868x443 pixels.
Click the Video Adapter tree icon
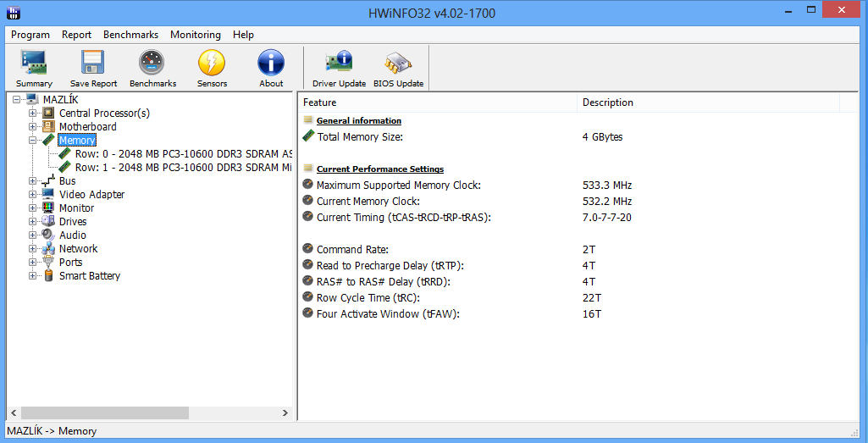pyautogui.click(x=49, y=194)
